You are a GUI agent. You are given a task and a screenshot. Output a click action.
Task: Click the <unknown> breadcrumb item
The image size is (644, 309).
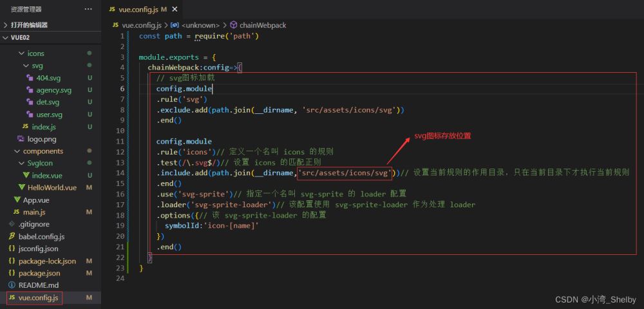click(x=200, y=25)
